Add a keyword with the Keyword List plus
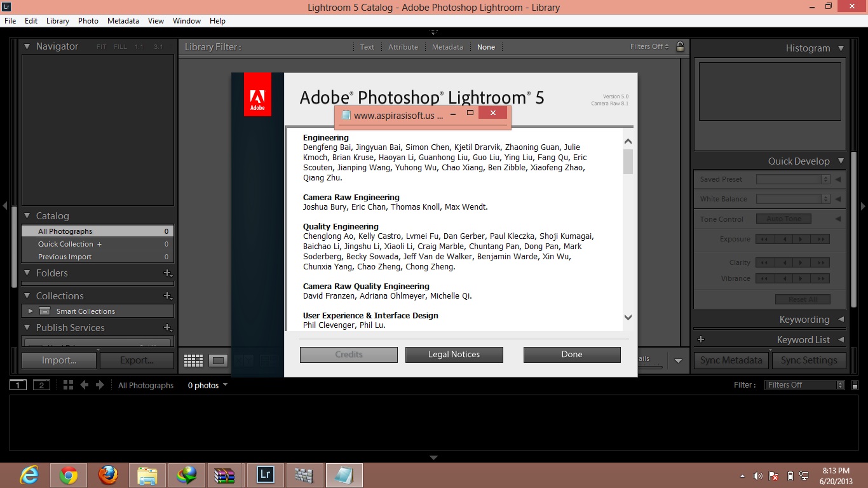This screenshot has width=868, height=488. (701, 340)
